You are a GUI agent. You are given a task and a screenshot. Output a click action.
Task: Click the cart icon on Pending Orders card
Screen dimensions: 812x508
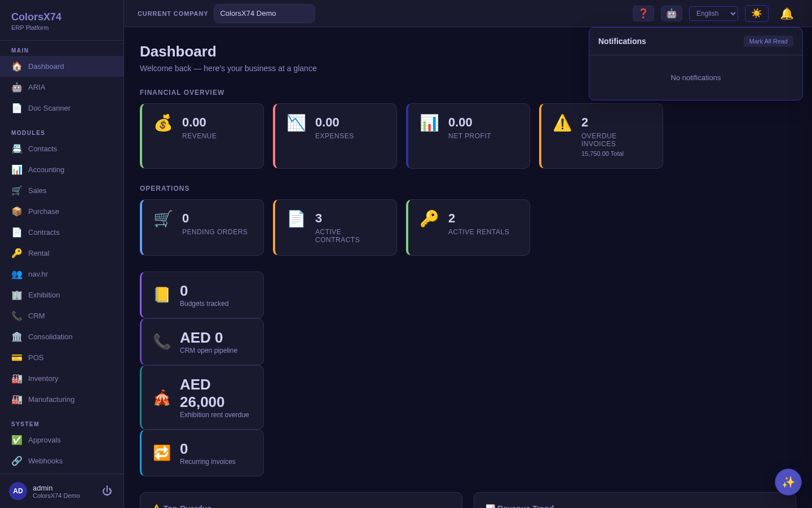163,219
